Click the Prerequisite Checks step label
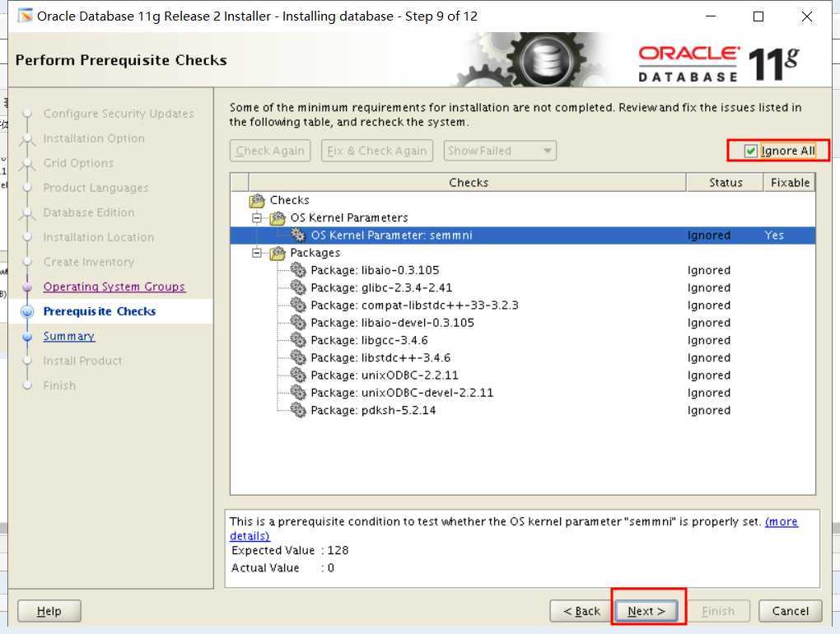The height and width of the screenshot is (634, 840). [x=100, y=311]
